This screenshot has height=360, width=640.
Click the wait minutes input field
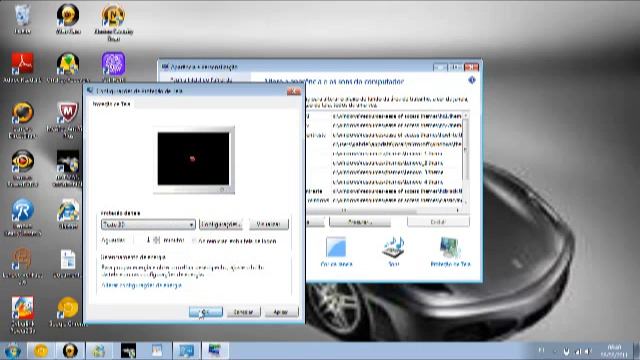143,240
